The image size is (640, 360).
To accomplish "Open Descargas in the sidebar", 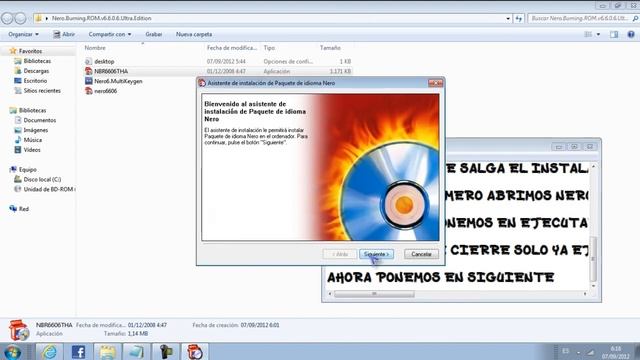I will tap(36, 71).
